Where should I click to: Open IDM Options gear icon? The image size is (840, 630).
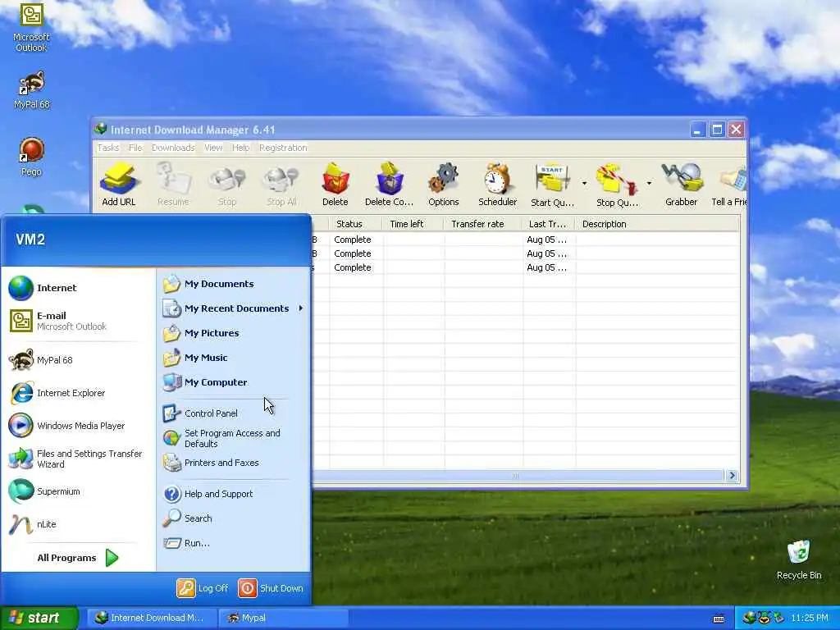[x=444, y=185]
